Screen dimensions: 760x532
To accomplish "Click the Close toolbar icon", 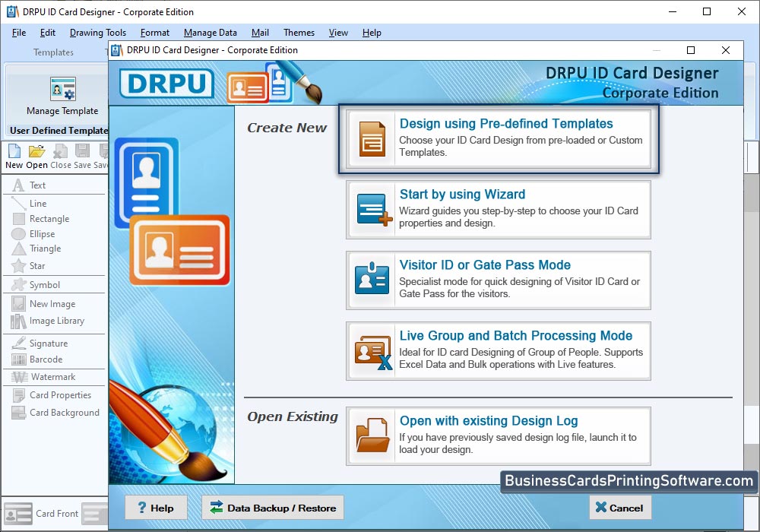I will click(x=60, y=151).
